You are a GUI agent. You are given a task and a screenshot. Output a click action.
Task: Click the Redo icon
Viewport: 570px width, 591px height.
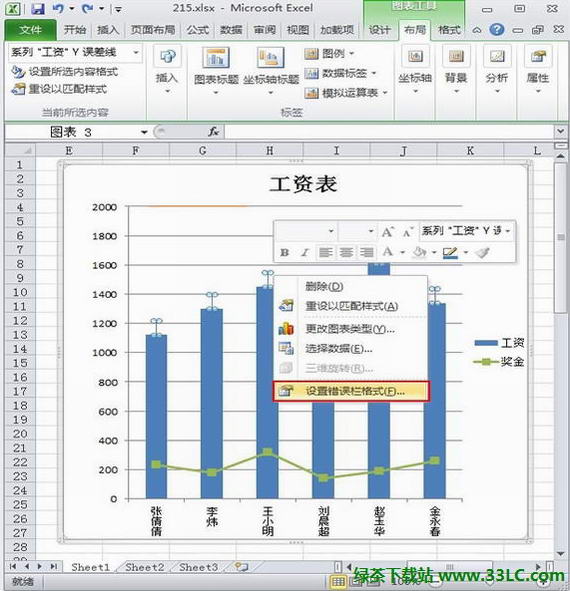pos(87,8)
